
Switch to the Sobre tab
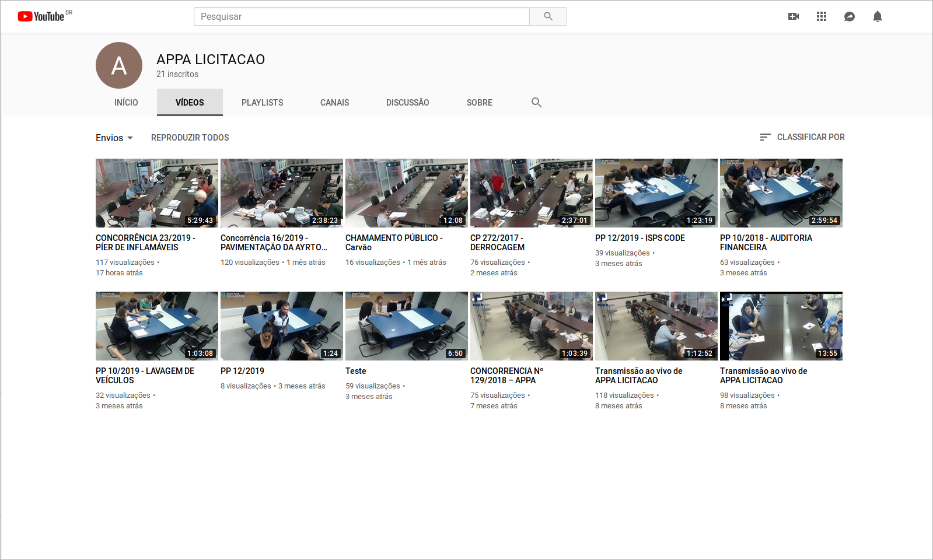pos(479,103)
